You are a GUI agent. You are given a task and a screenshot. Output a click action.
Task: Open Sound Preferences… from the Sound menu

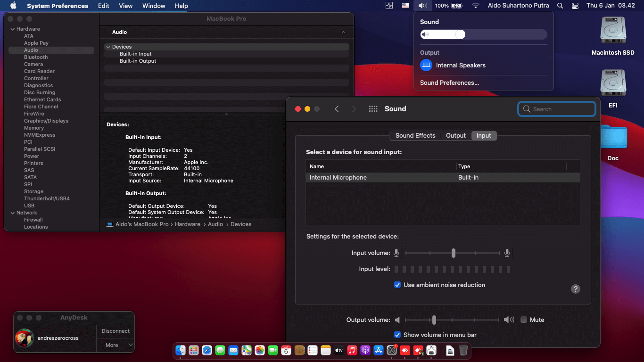click(x=449, y=82)
